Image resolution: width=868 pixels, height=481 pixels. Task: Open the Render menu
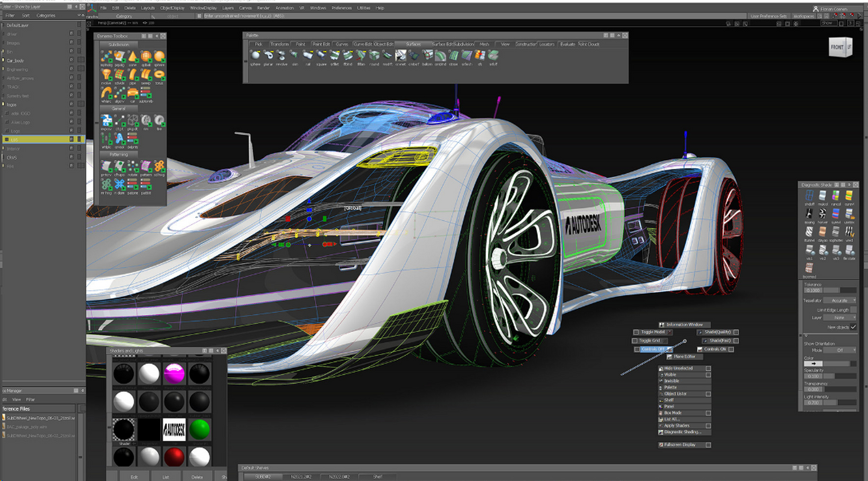pos(263,8)
